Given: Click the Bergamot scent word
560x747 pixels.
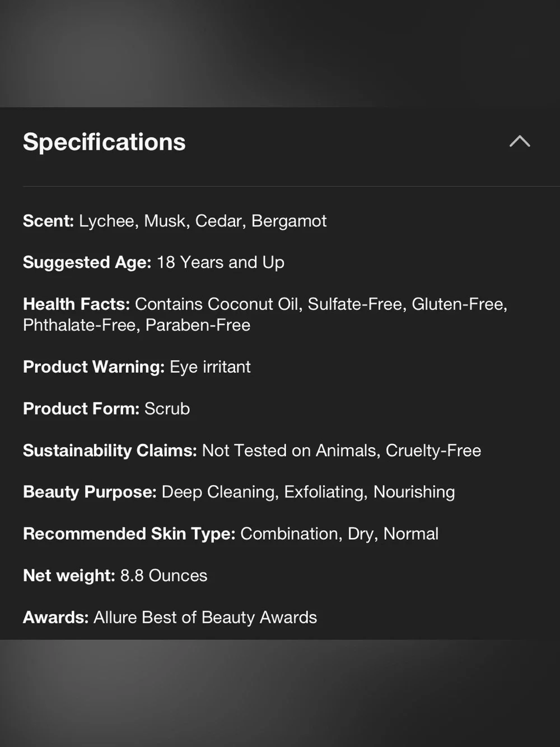Looking at the screenshot, I should 289,221.
